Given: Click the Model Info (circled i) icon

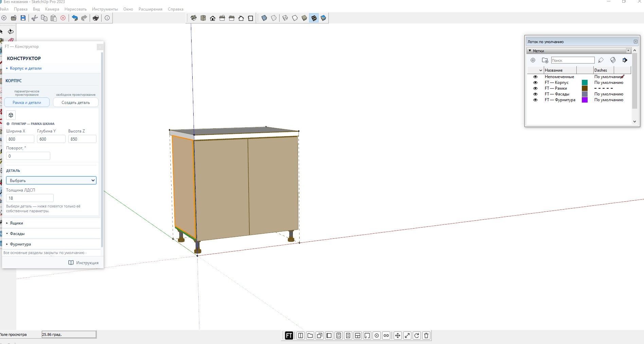Looking at the screenshot, I should pyautogui.click(x=107, y=18).
